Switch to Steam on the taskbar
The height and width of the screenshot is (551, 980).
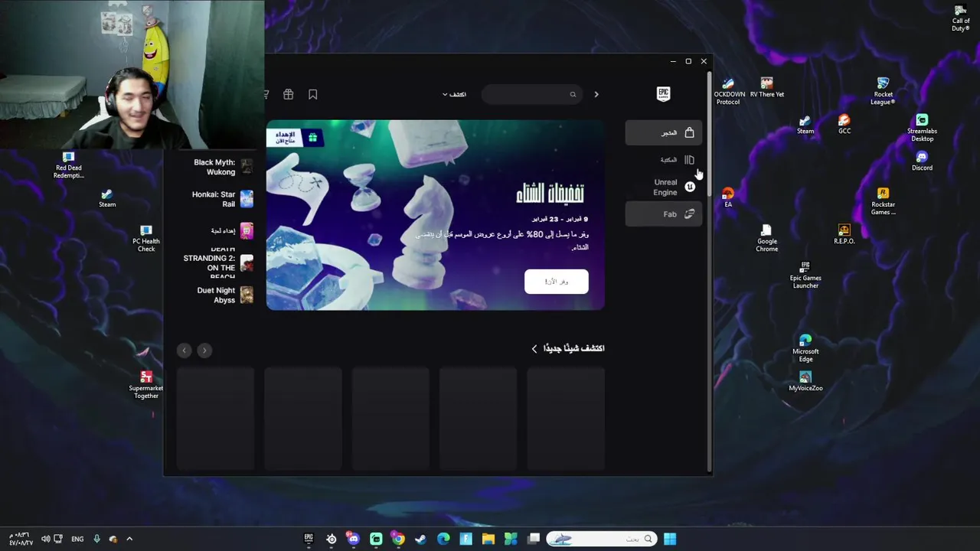click(x=420, y=539)
